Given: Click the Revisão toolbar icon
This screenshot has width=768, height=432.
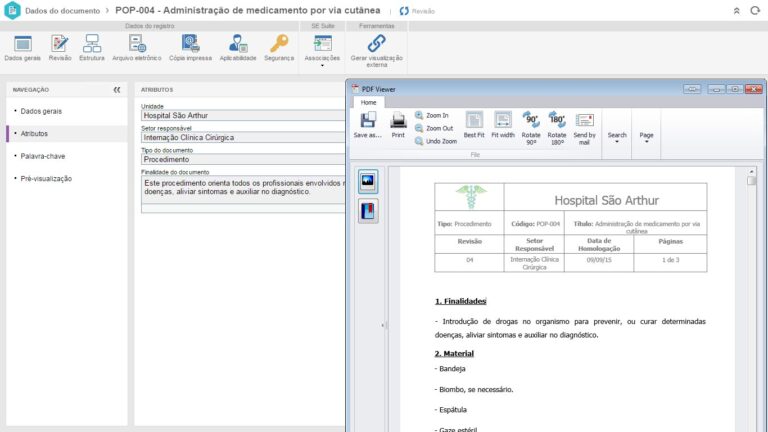Looking at the screenshot, I should pos(60,47).
